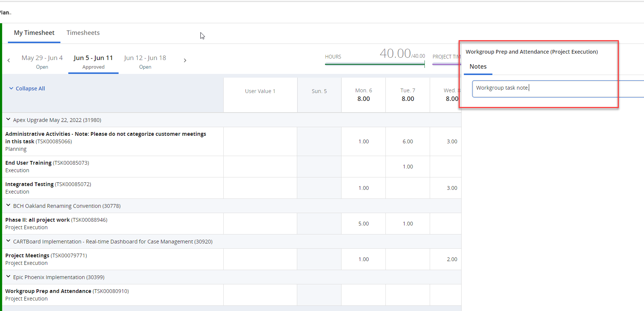The height and width of the screenshot is (311, 644).
Task: Click the Tue. 7 column header
Action: click(408, 95)
